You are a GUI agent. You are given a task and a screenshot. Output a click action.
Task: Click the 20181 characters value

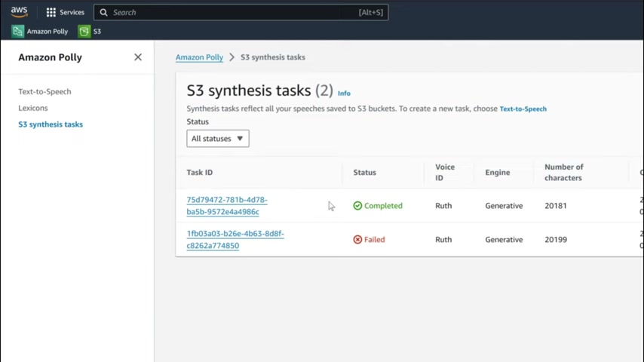(x=556, y=205)
